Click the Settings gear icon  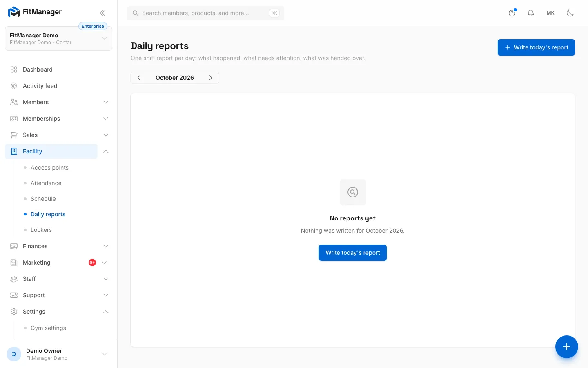14,312
